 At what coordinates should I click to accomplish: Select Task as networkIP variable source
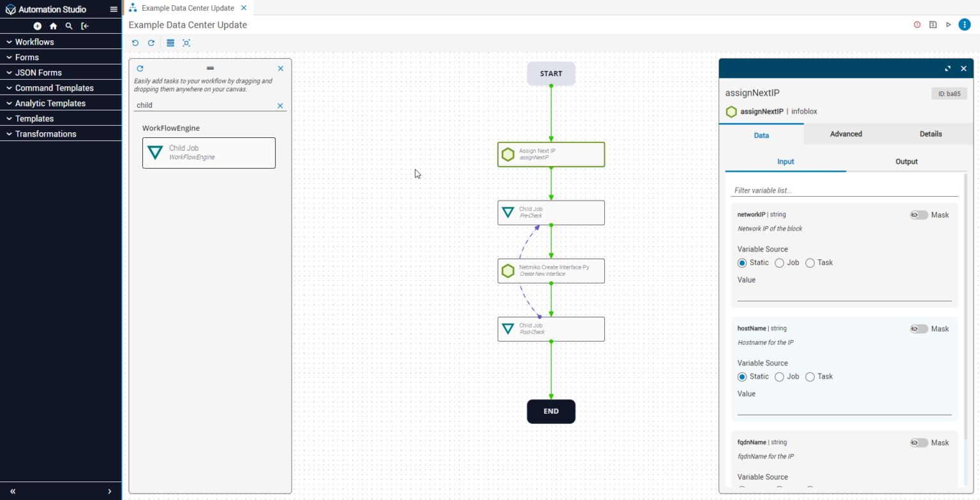810,262
